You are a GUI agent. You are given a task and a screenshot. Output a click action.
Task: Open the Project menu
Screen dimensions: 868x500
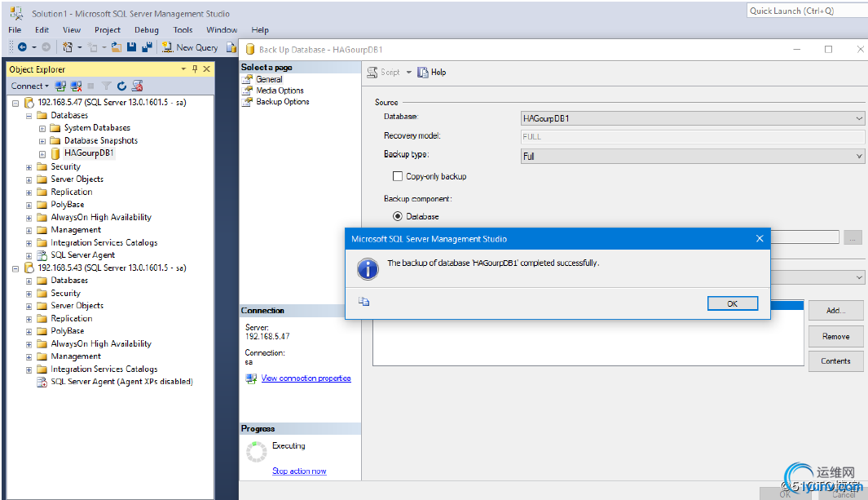coord(108,30)
